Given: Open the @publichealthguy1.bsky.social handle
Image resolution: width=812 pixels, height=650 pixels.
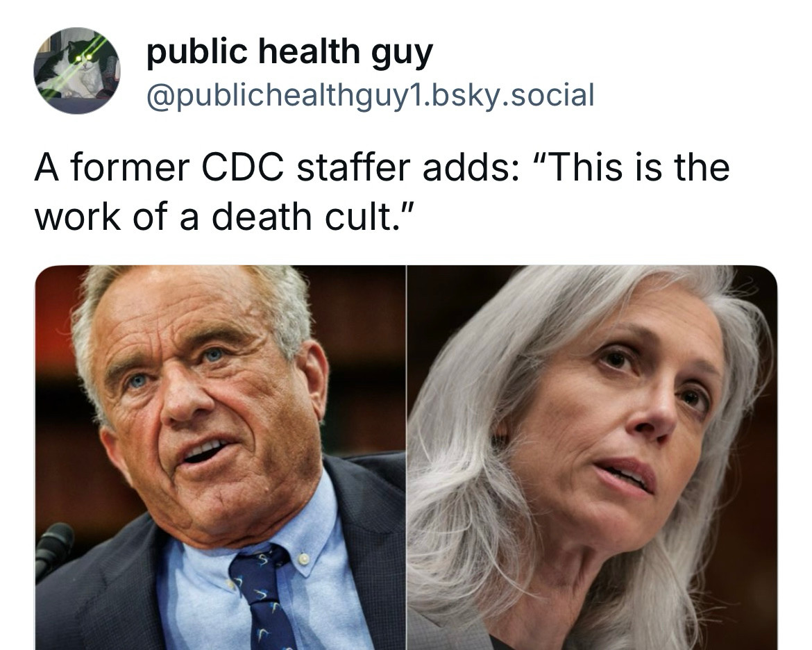Looking at the screenshot, I should click(x=371, y=95).
